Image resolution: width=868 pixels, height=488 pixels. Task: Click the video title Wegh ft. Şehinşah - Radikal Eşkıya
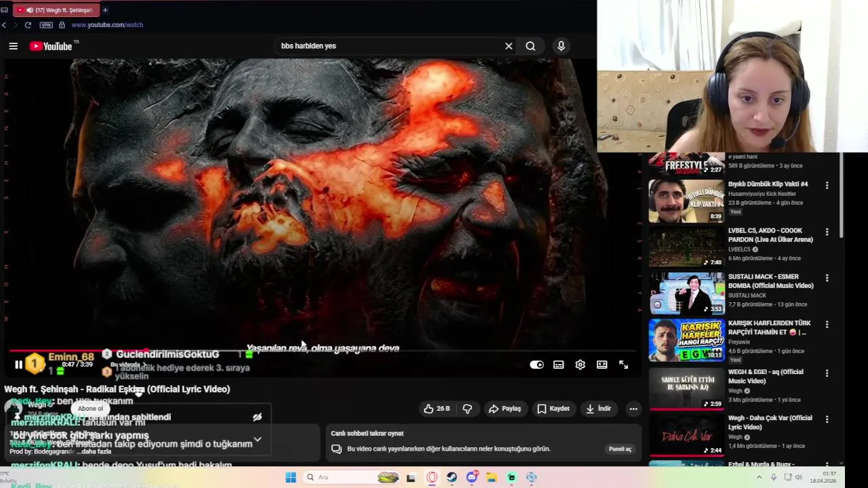(117, 389)
